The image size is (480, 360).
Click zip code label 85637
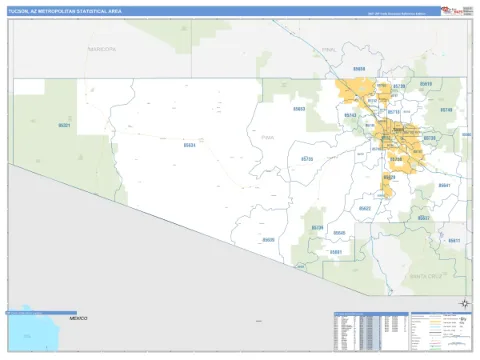tap(424, 218)
